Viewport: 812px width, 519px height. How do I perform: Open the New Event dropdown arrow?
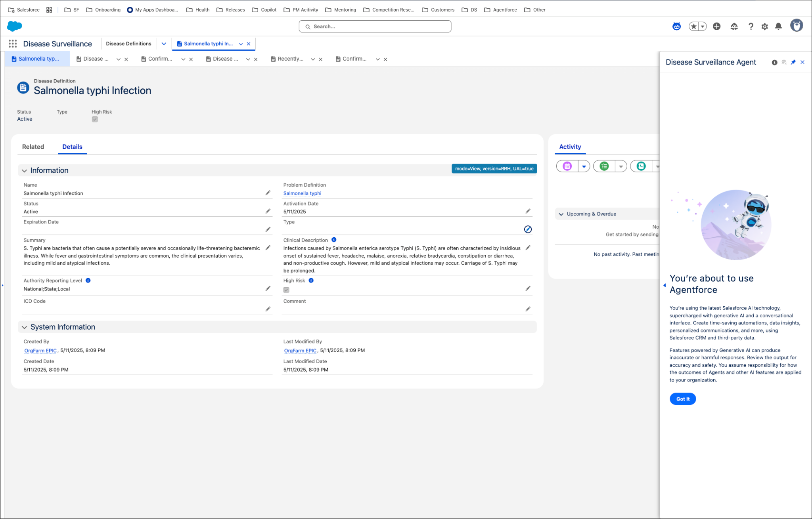click(x=584, y=166)
